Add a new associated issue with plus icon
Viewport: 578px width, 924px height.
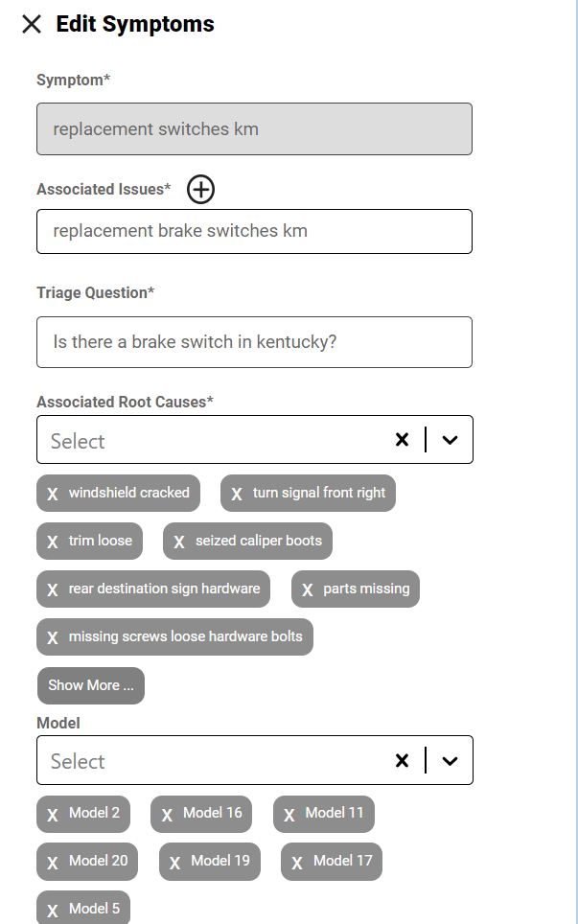click(200, 190)
